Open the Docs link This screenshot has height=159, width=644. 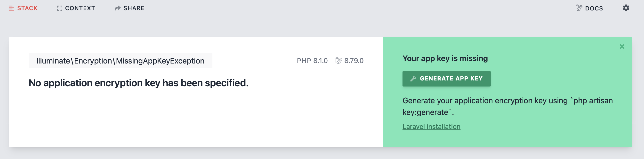click(x=589, y=8)
